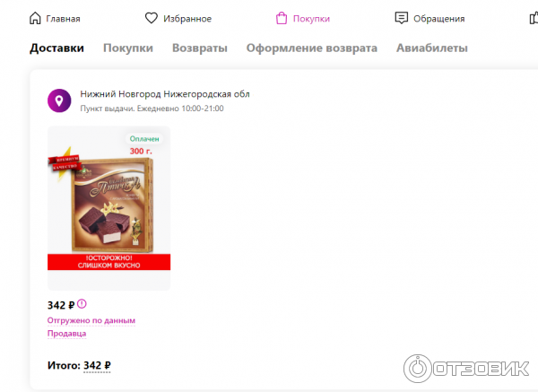Switch to the Возвраты tab
This screenshot has width=538, height=392.
200,48
